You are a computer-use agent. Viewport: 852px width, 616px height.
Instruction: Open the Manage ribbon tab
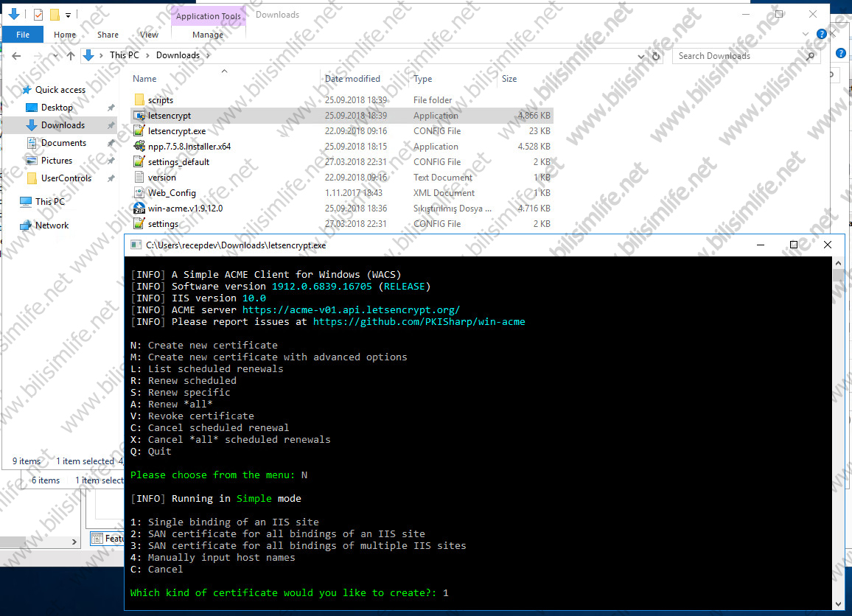pos(208,35)
